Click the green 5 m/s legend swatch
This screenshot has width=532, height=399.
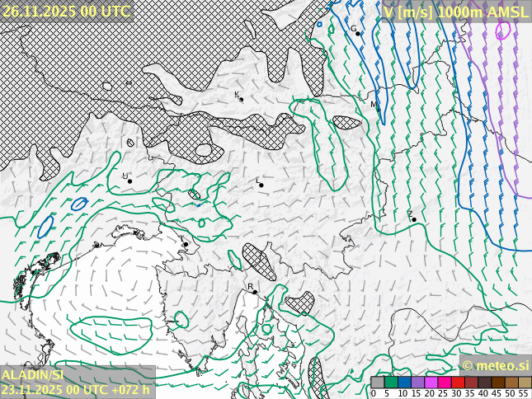tap(391, 383)
